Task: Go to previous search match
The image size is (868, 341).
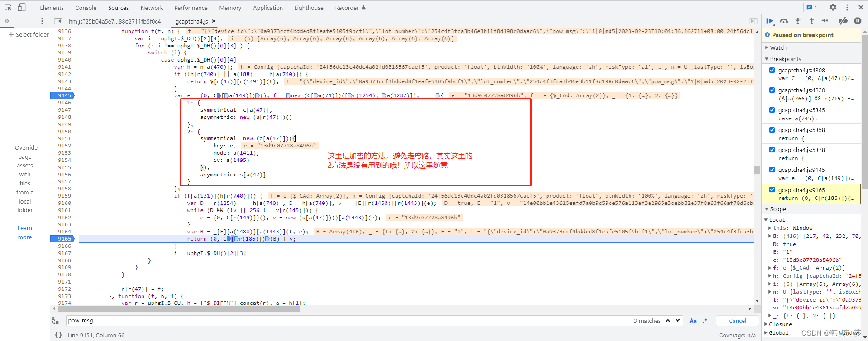Action: [668, 321]
